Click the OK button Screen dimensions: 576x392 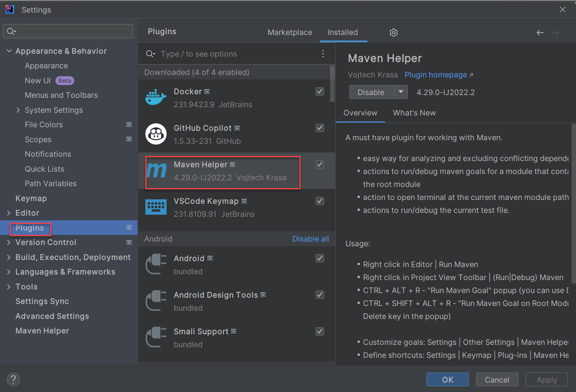coord(448,379)
